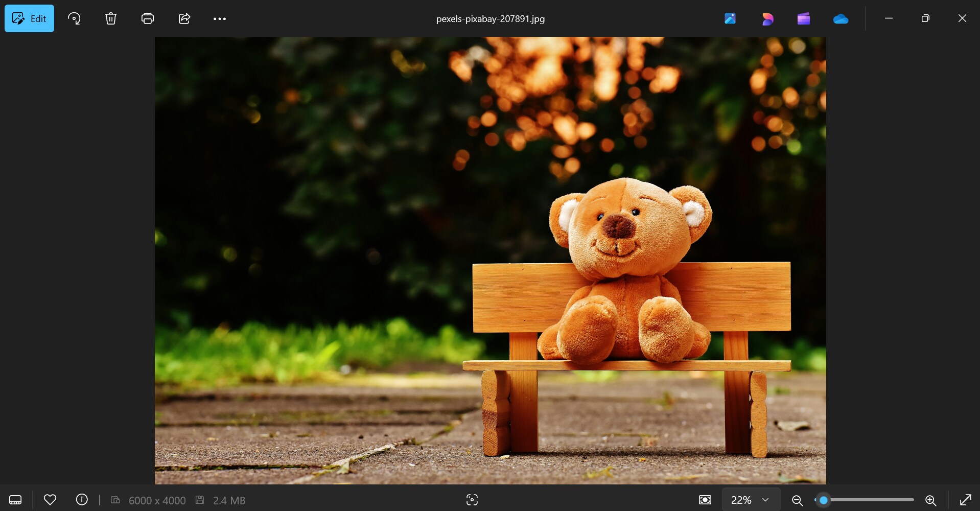Screen dimensions: 980x511
Task: Zoom in with plus magnifier
Action: pyautogui.click(x=931, y=500)
